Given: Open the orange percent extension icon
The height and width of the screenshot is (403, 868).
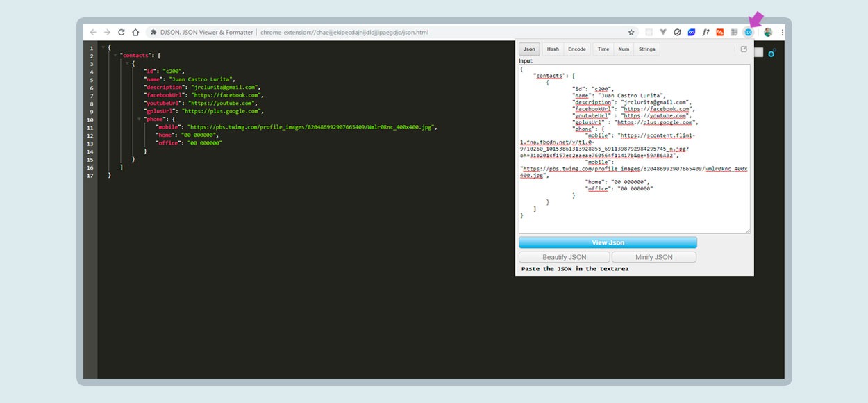Looking at the screenshot, I should click(x=720, y=32).
